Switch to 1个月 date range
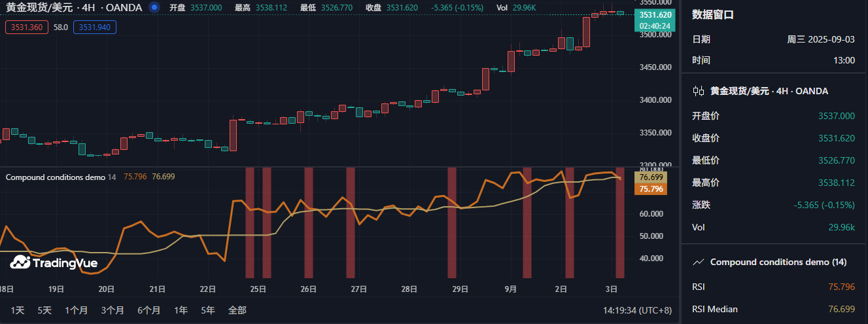Screen dimensions: 868x324 (x=76, y=310)
